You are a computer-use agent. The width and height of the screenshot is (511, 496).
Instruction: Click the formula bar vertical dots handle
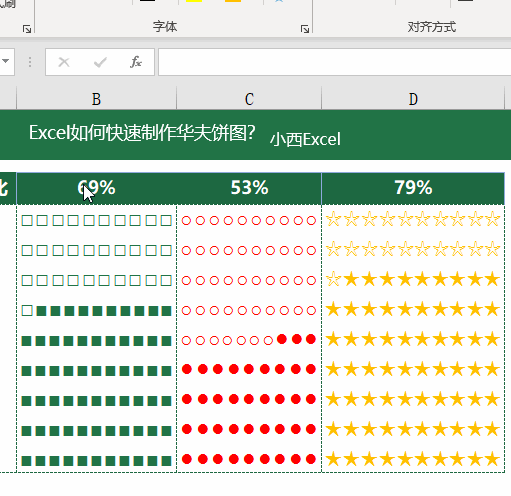(30, 62)
